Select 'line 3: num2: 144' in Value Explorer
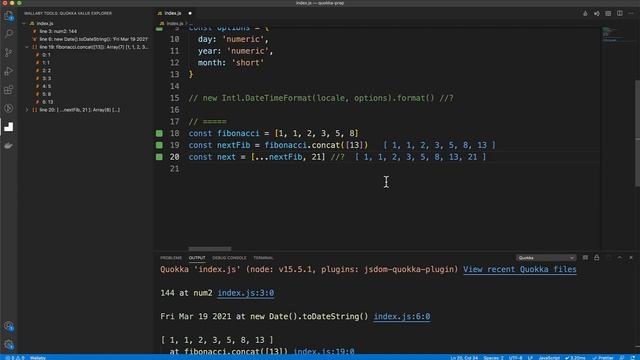This screenshot has width=640, height=360. coord(58,31)
